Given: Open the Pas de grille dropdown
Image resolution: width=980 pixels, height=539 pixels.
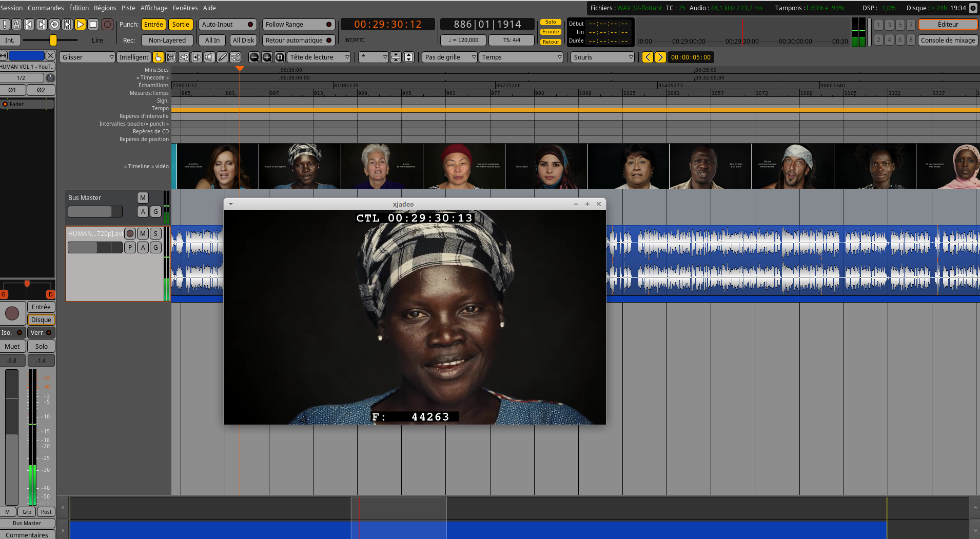Looking at the screenshot, I should click(450, 57).
